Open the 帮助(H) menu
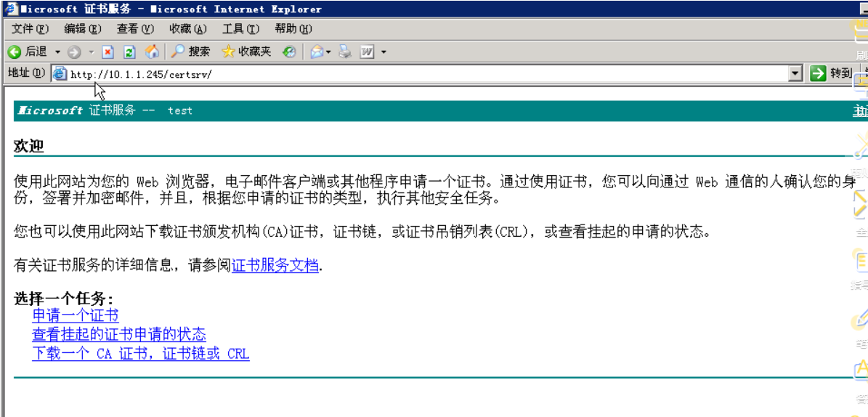 (293, 29)
